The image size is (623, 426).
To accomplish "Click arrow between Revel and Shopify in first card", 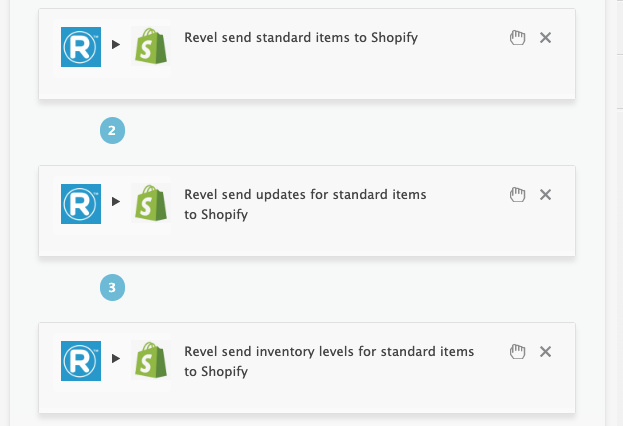I will [116, 44].
